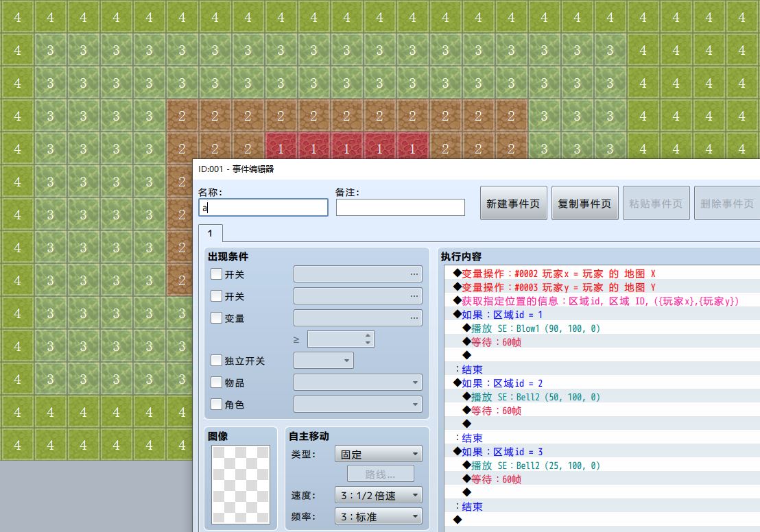The height and width of the screenshot is (532, 760).
Task: Tick the 独立开关 condition checkbox
Action: point(217,361)
